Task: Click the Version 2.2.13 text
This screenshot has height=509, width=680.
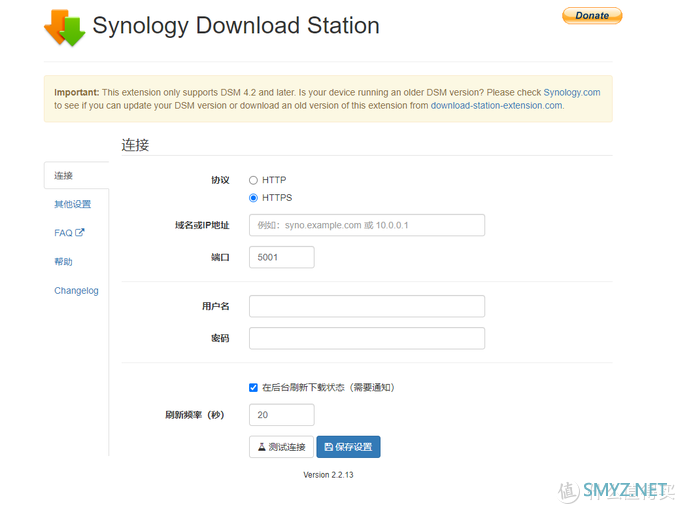Action: tap(328, 475)
